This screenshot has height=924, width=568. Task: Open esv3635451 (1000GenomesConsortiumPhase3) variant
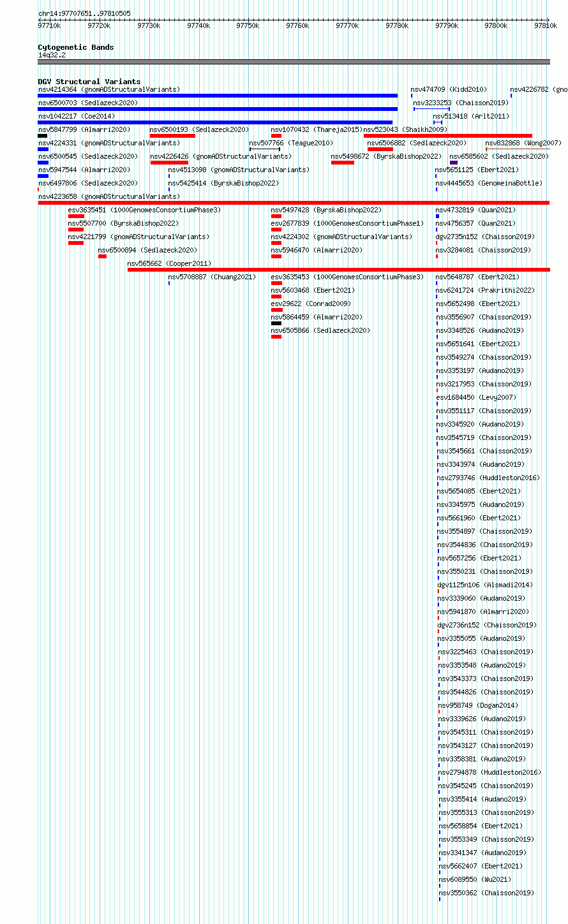144,210
